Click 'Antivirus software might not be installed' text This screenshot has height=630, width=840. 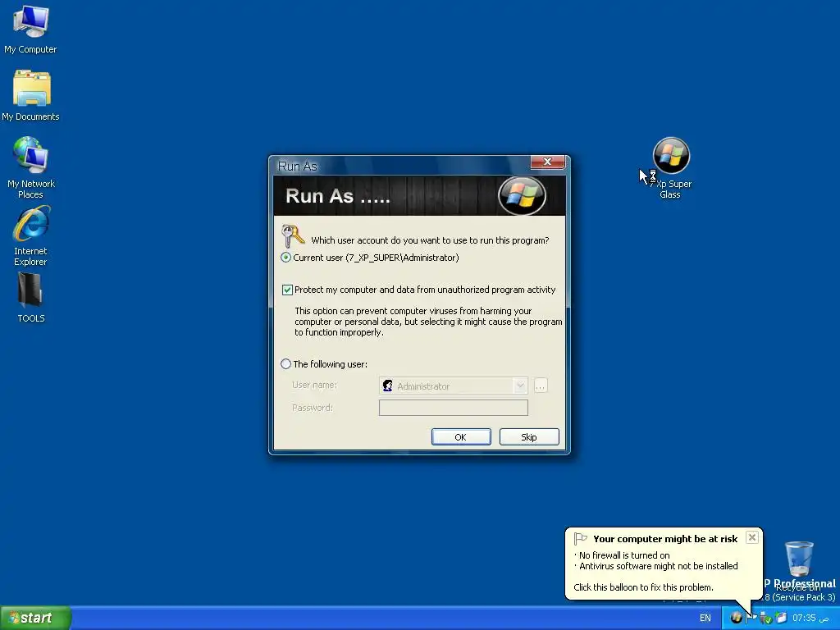tap(659, 566)
